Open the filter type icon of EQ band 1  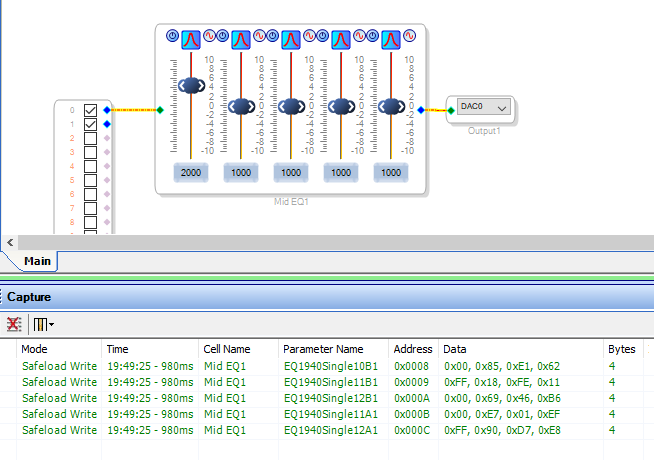[x=191, y=40]
